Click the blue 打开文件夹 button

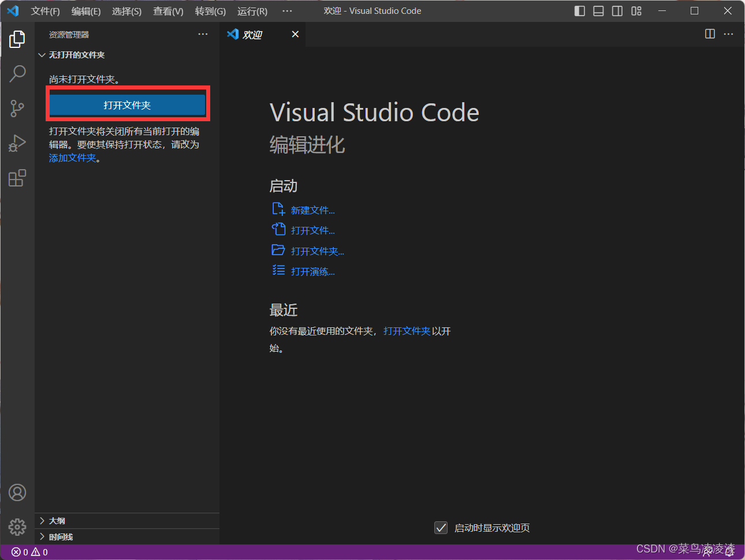tap(127, 105)
